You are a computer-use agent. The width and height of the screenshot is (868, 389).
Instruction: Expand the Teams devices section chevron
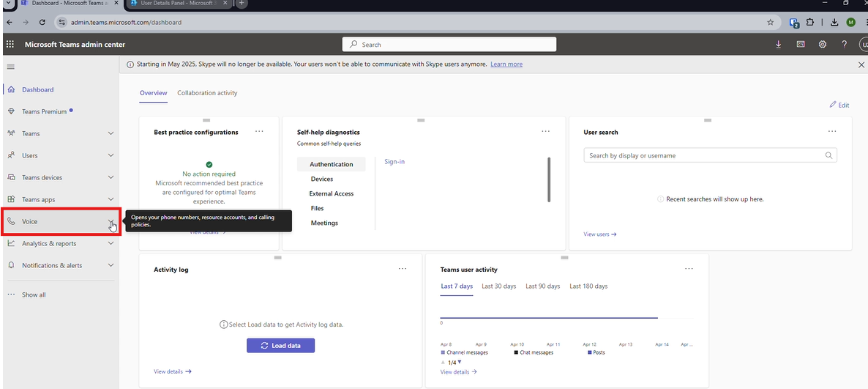111,177
